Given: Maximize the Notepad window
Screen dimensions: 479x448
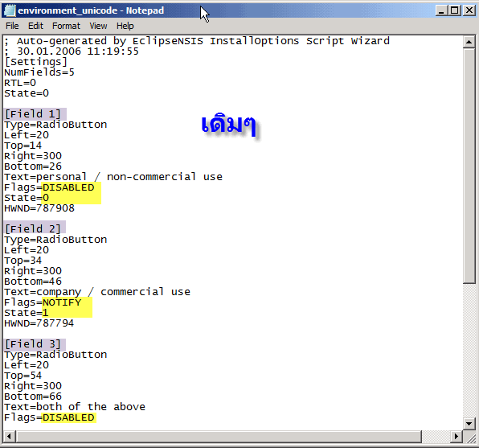Looking at the screenshot, I should click(x=455, y=10).
